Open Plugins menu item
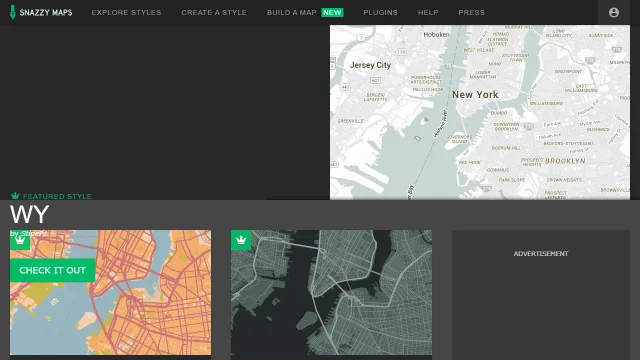Image resolution: width=640 pixels, height=360 pixels. (x=380, y=13)
